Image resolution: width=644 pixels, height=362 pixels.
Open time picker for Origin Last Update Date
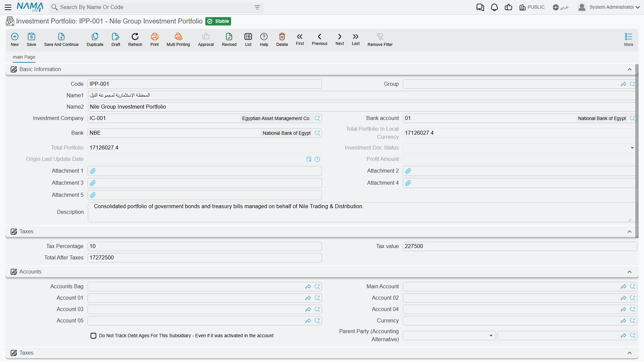coord(317,159)
